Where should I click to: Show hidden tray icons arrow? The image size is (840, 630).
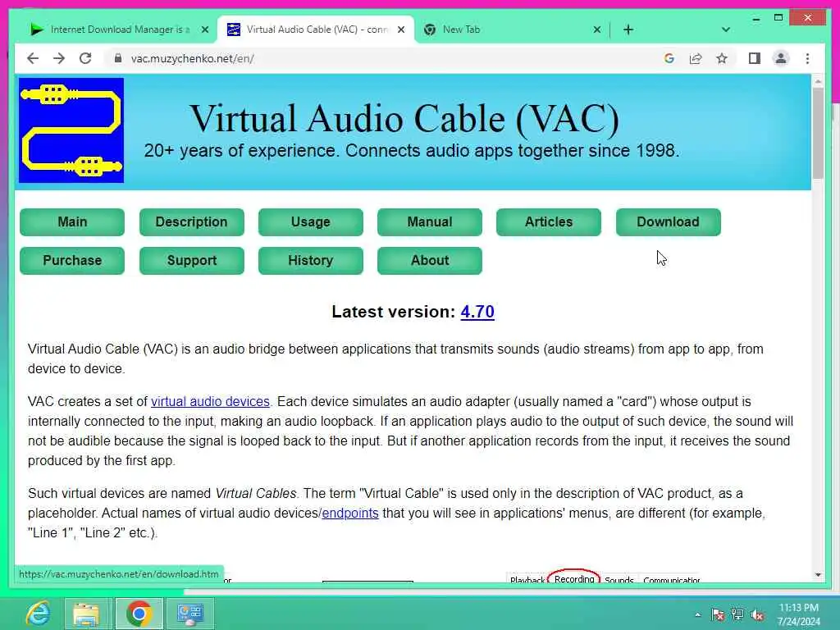click(697, 614)
